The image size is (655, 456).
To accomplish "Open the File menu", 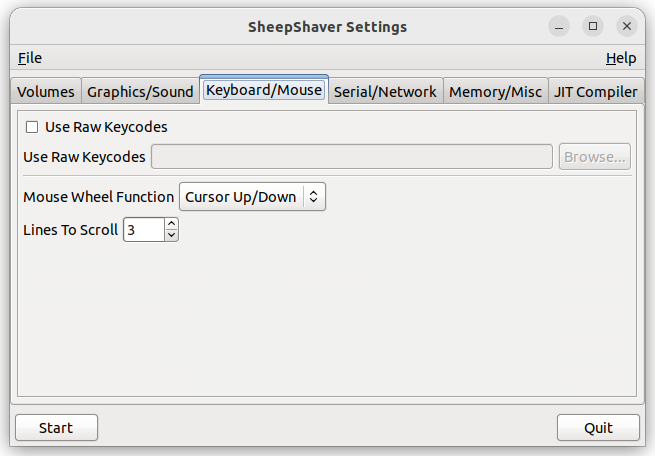I will coord(30,58).
